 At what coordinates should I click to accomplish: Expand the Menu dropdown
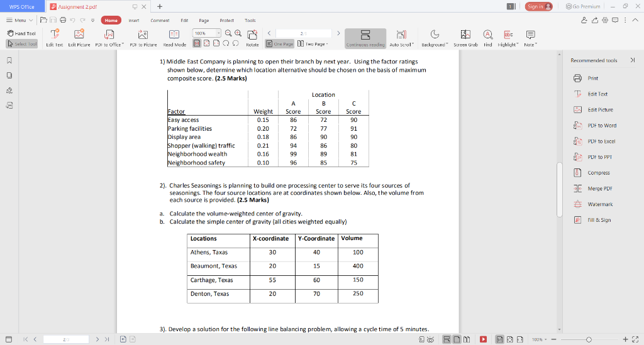pyautogui.click(x=19, y=20)
